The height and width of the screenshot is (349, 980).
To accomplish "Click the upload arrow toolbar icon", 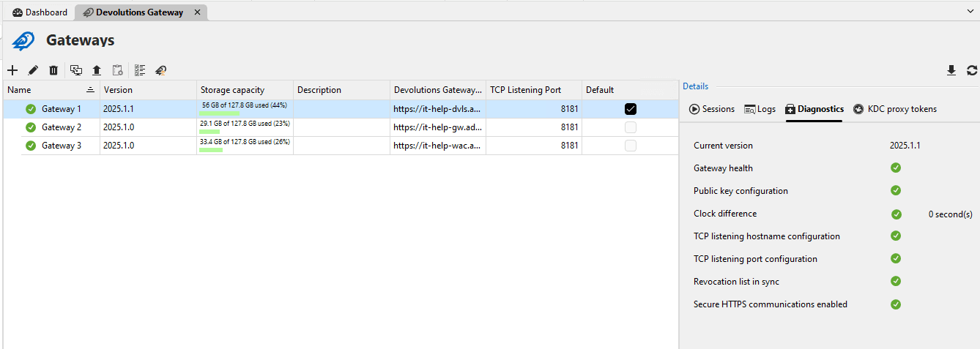I will point(97,70).
